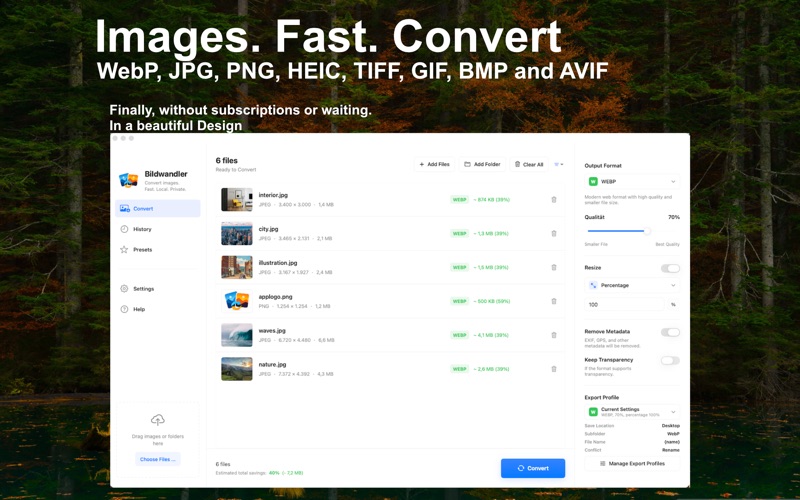Click the Settings gear icon
The width and height of the screenshot is (800, 500).
[124, 289]
